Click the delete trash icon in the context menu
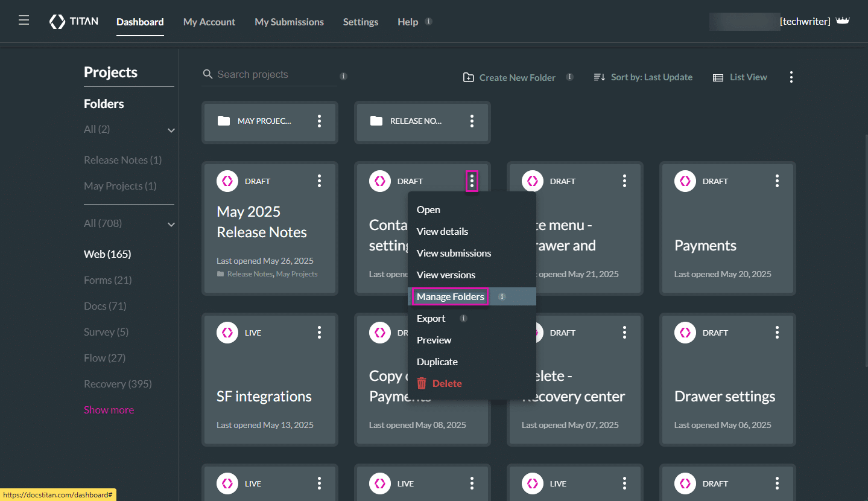Image resolution: width=868 pixels, height=501 pixels. pyautogui.click(x=422, y=383)
